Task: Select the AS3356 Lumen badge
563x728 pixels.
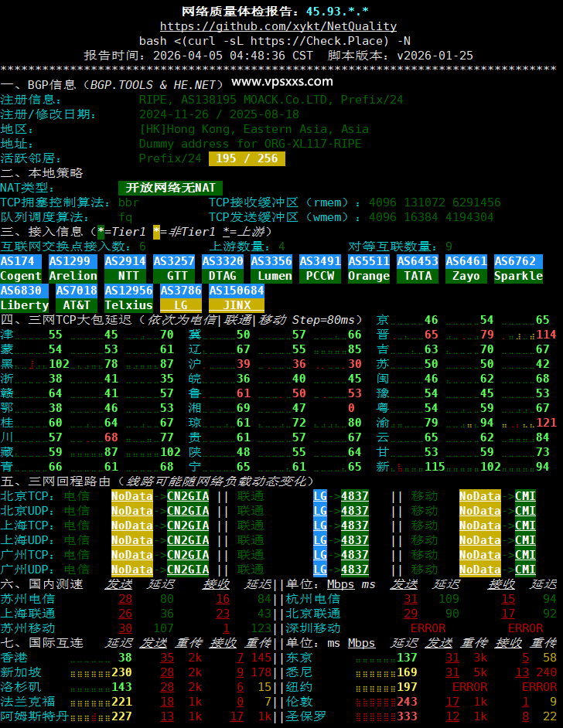Action: (275, 269)
